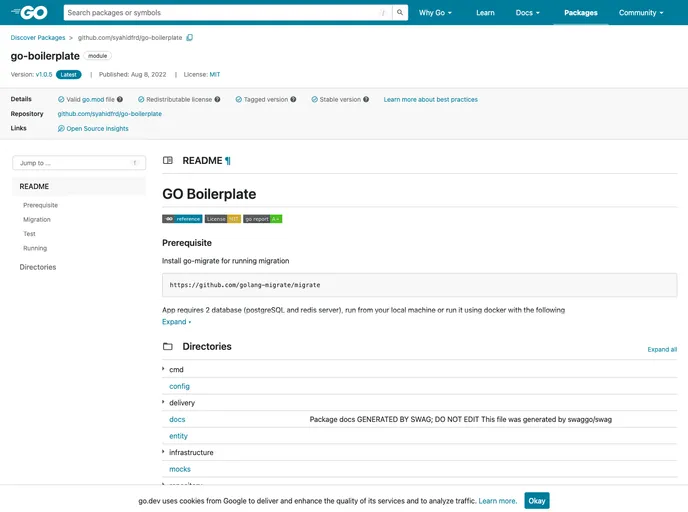Open the Packages menu item
The width and height of the screenshot is (688, 512).
point(580,13)
